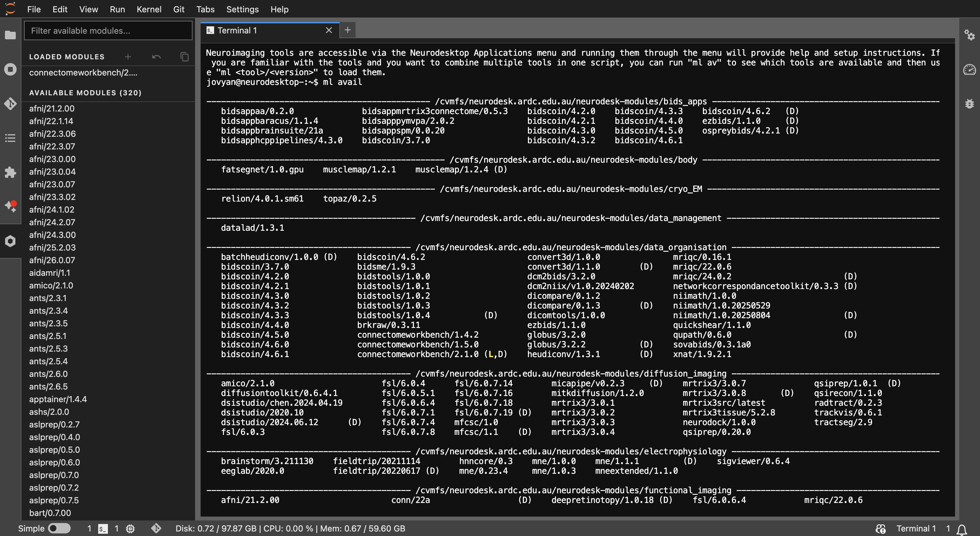
Task: Open the Edit menu
Action: 60,9
